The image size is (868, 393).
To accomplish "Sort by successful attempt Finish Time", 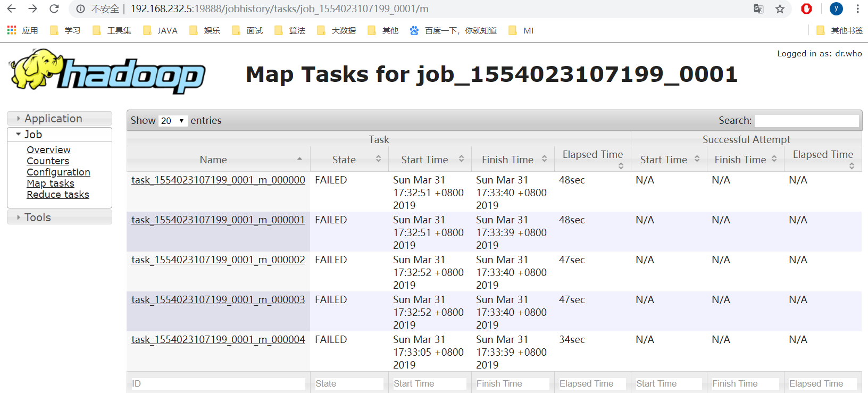I will [746, 160].
